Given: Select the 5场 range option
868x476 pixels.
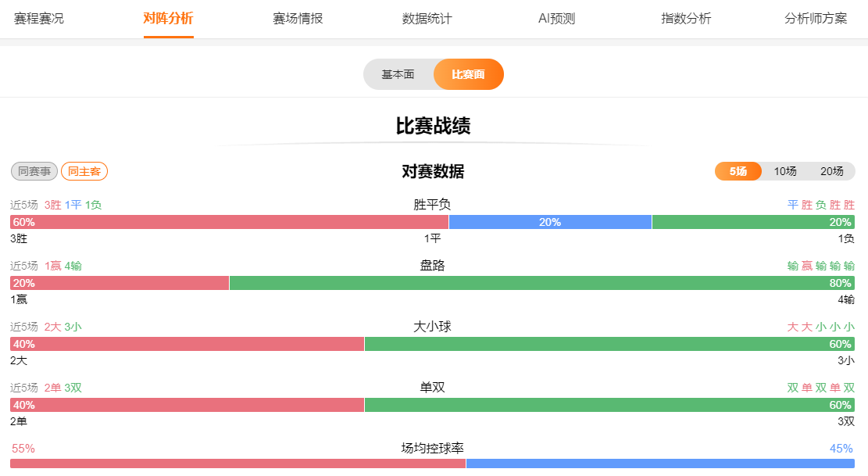Looking at the screenshot, I should (738, 171).
